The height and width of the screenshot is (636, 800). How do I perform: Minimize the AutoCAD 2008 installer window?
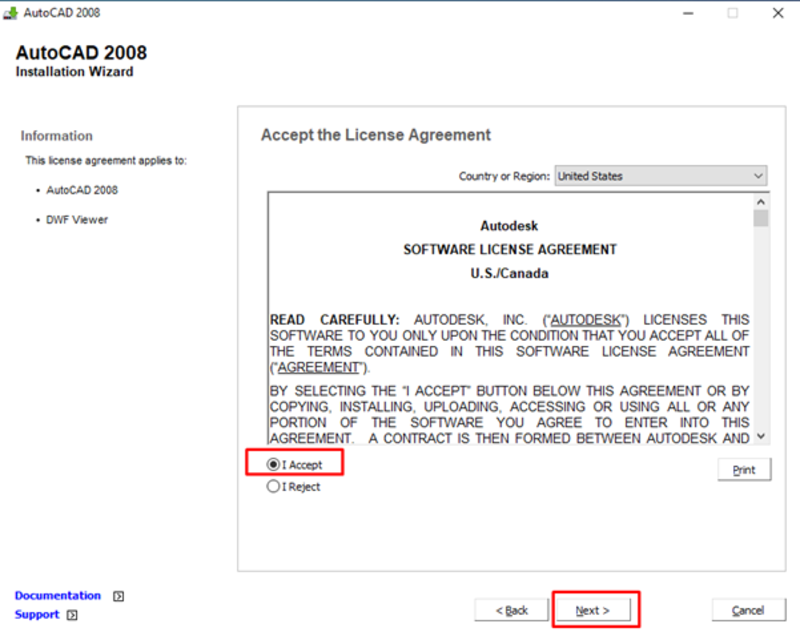[688, 13]
